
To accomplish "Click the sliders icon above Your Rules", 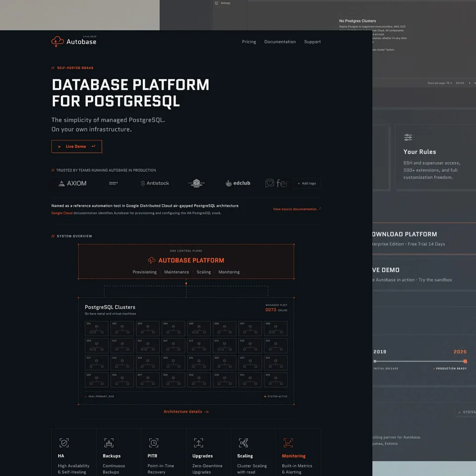I will (x=408, y=137).
